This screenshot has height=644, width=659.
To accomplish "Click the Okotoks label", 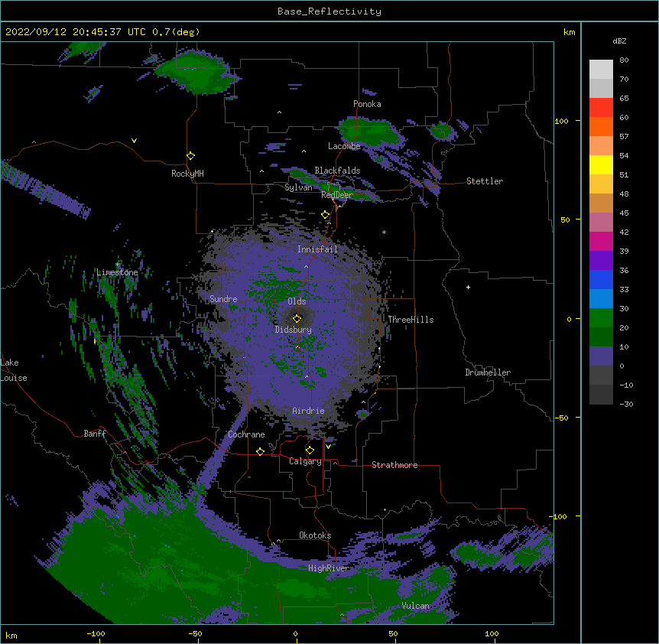I will tap(315, 535).
